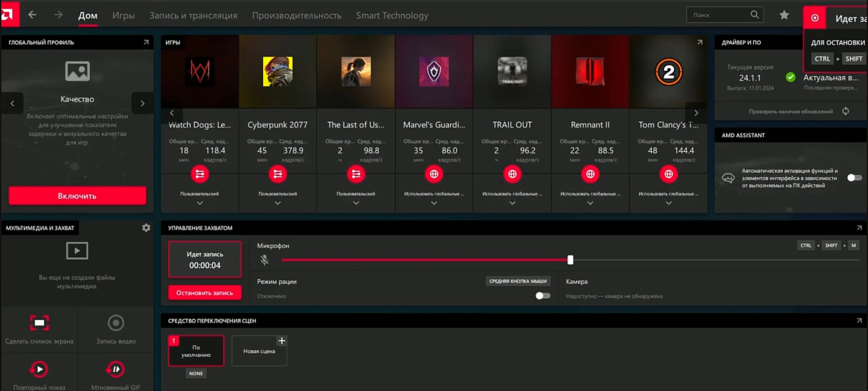This screenshot has width=868, height=391.
Task: Open Watch Dogs custom profile icon
Action: [200, 174]
